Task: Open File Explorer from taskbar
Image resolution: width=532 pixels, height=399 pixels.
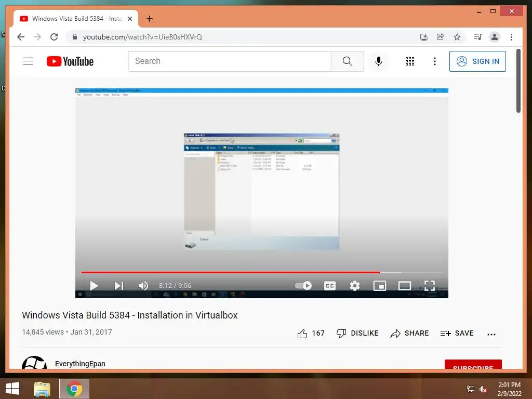Action: coord(42,389)
